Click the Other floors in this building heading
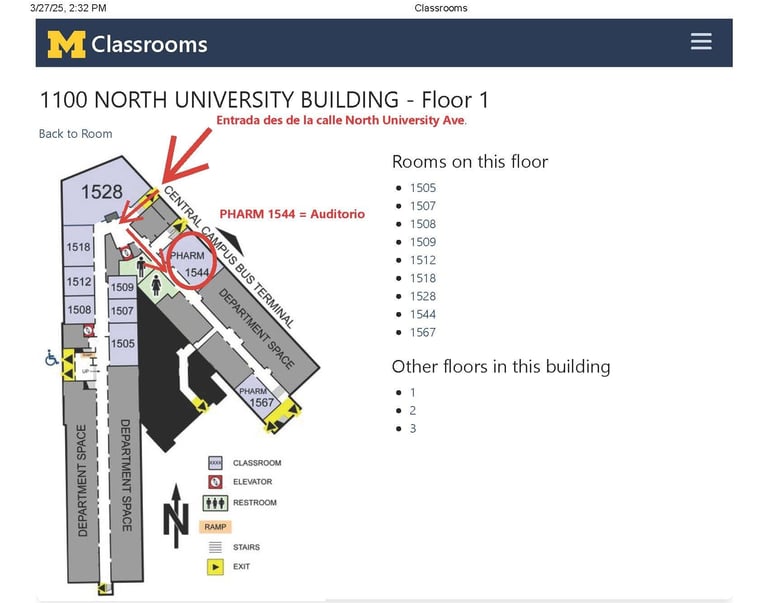Image resolution: width=768 pixels, height=603 pixels. click(x=501, y=367)
